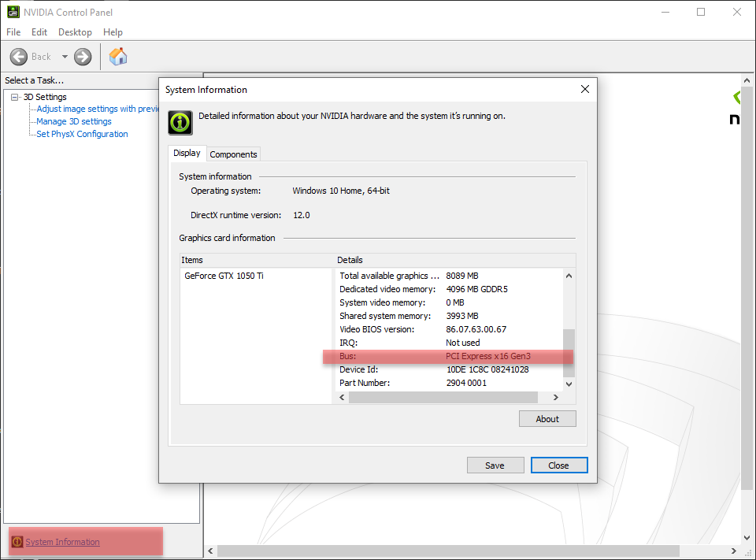
Task: Click the details list scroll right arrow
Action: (x=556, y=398)
